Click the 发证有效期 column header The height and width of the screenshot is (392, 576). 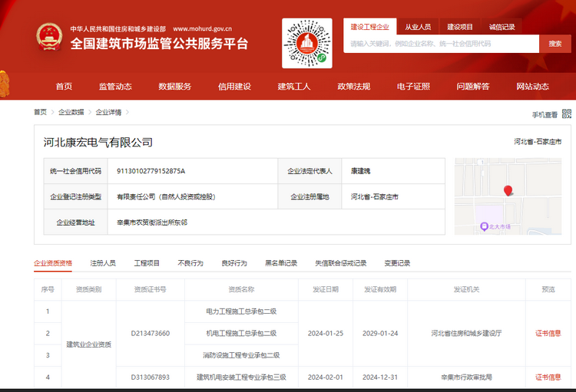(x=380, y=289)
